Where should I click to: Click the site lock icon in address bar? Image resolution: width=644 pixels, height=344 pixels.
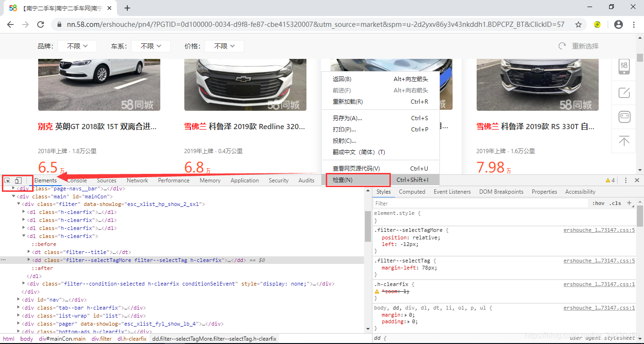click(59, 25)
